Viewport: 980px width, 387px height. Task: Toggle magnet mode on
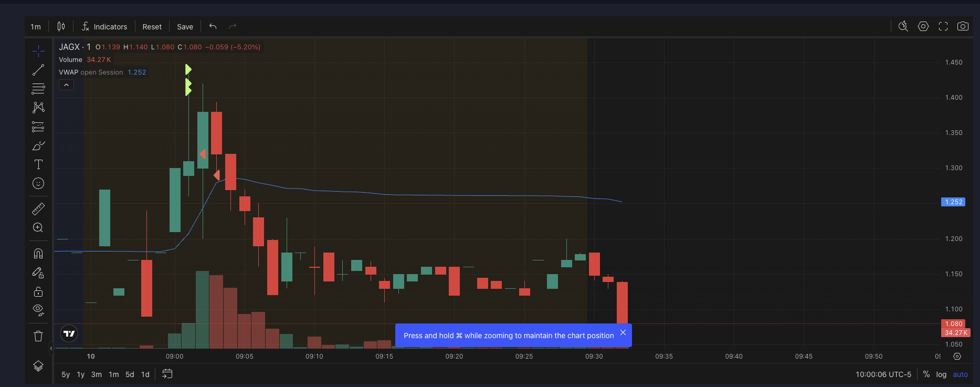[38, 254]
